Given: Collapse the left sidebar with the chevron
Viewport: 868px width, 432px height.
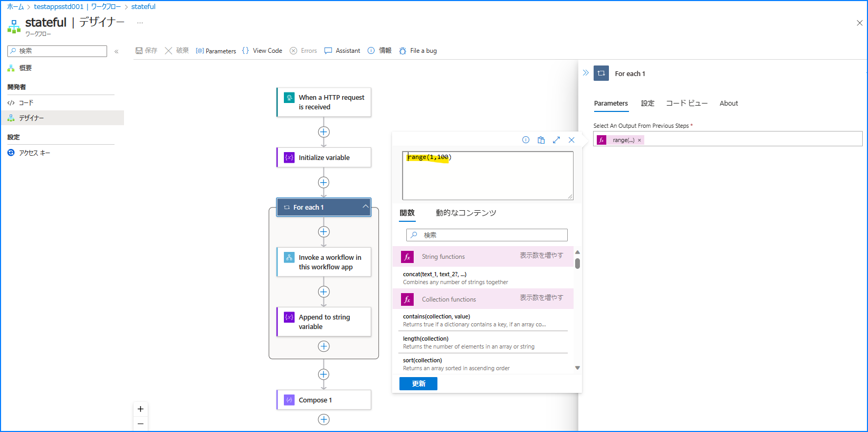Looking at the screenshot, I should [x=117, y=51].
